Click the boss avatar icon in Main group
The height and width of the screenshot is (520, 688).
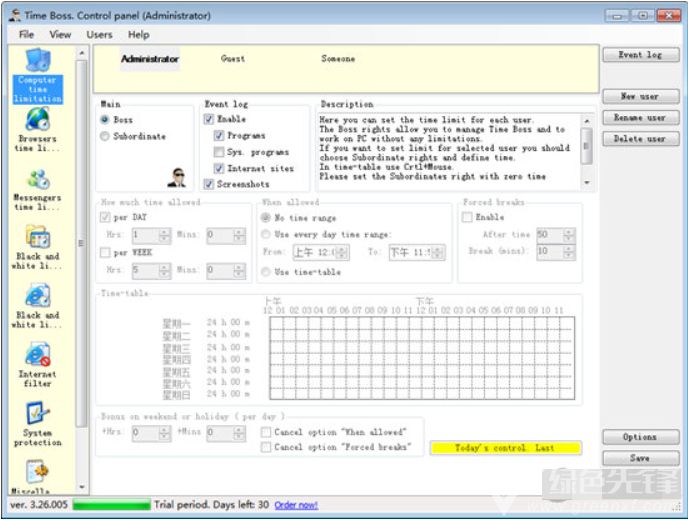click(x=177, y=178)
